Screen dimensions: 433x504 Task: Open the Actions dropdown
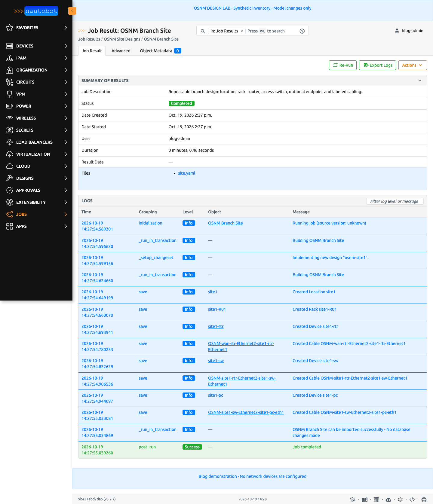tap(413, 65)
